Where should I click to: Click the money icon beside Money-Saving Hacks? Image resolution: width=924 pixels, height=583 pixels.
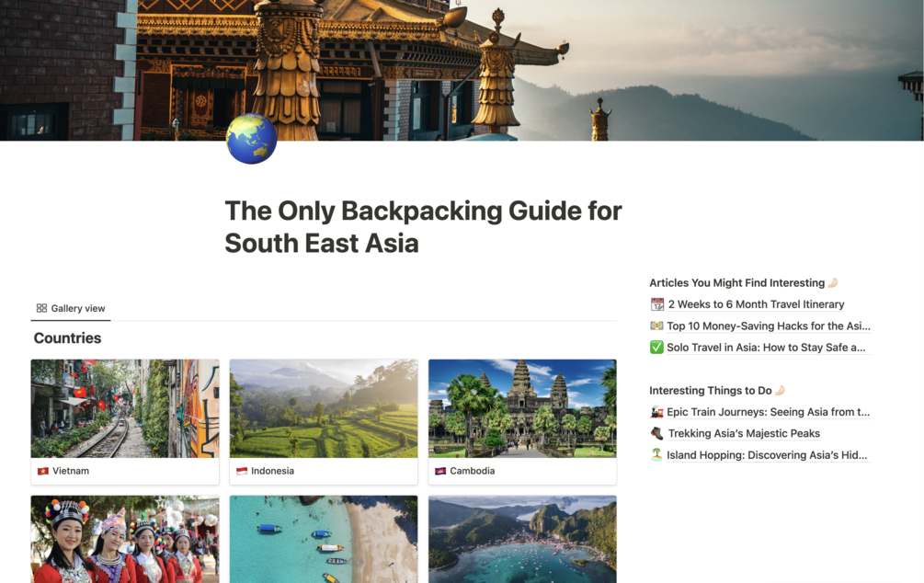pos(656,326)
